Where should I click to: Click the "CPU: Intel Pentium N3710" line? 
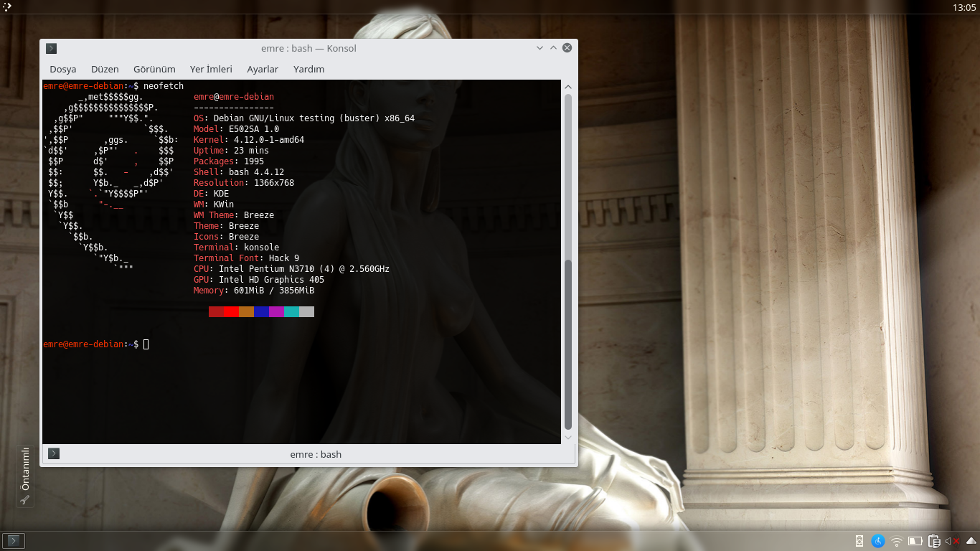pyautogui.click(x=292, y=269)
